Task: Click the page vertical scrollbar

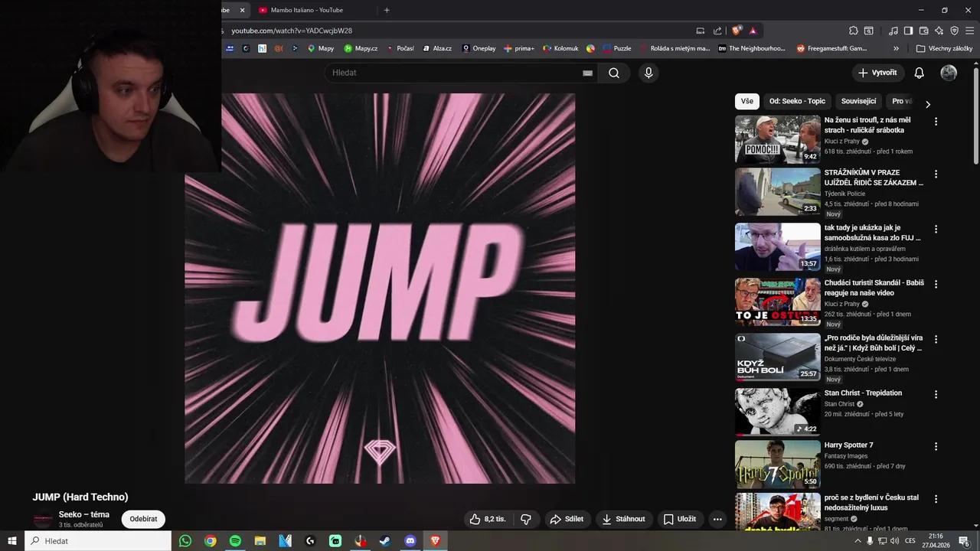Action: (x=975, y=115)
